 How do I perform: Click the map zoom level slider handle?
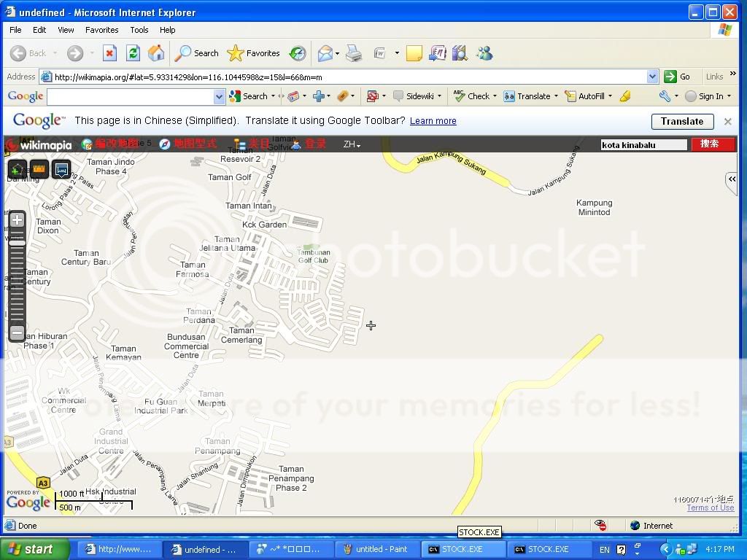tap(18, 243)
